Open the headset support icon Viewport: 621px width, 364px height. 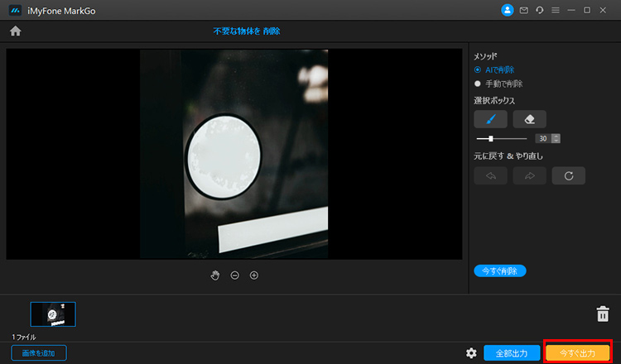(x=539, y=10)
